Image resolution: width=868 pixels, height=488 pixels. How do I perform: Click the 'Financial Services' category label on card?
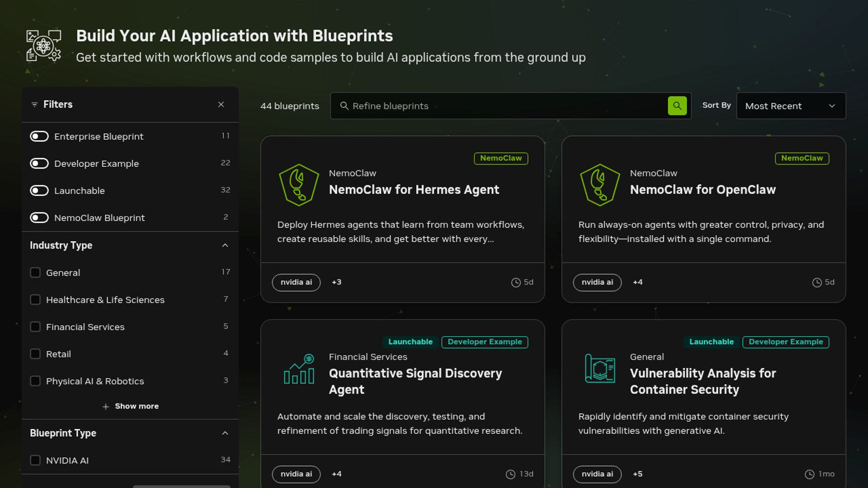(x=368, y=357)
